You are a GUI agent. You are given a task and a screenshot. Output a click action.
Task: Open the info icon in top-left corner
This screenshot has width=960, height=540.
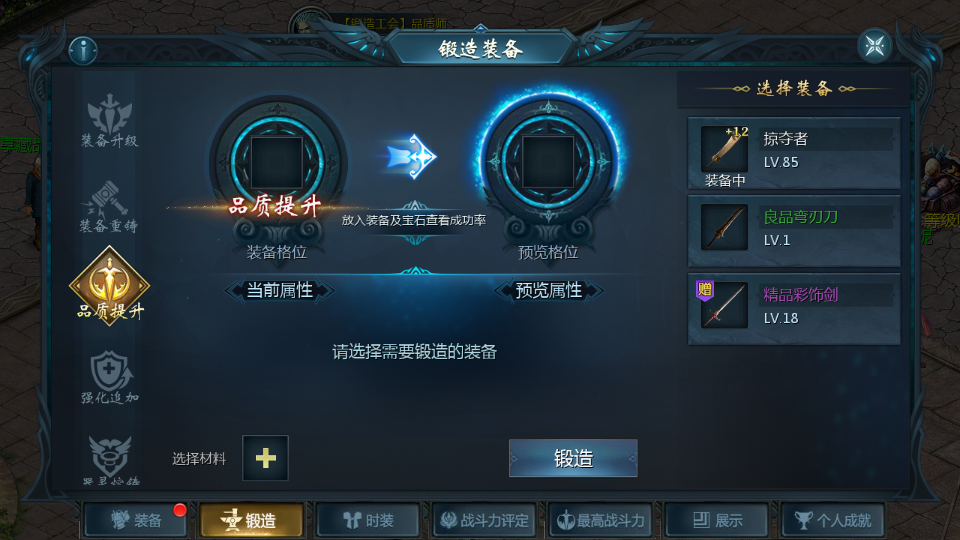[x=83, y=50]
